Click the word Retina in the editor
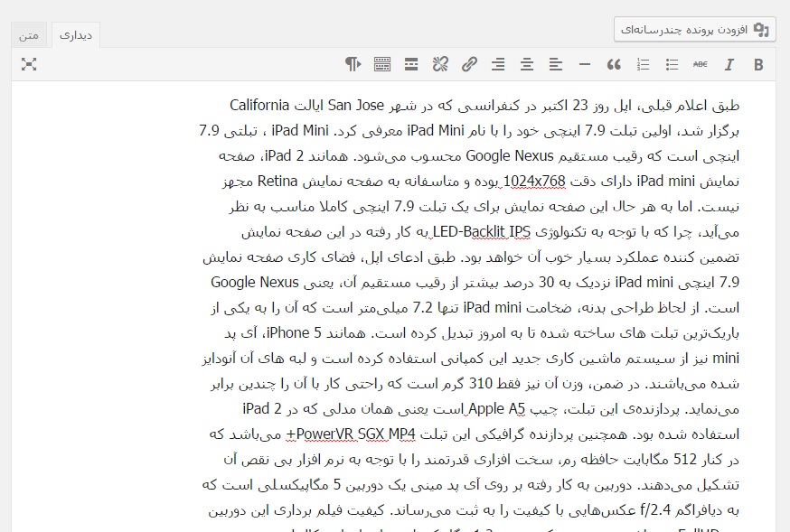 pyautogui.click(x=277, y=182)
